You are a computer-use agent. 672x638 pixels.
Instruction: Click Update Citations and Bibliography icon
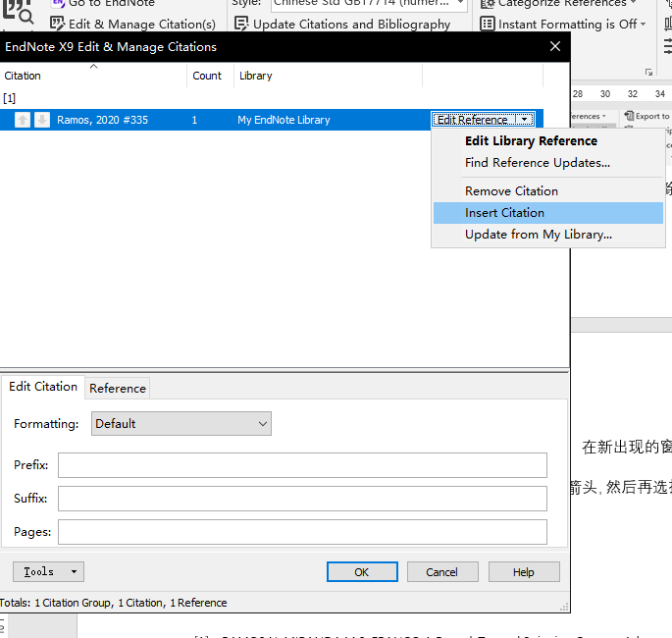coord(241,24)
